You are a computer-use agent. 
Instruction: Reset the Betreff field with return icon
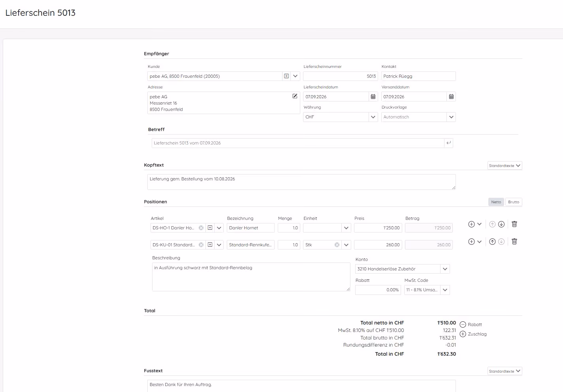pos(448,143)
